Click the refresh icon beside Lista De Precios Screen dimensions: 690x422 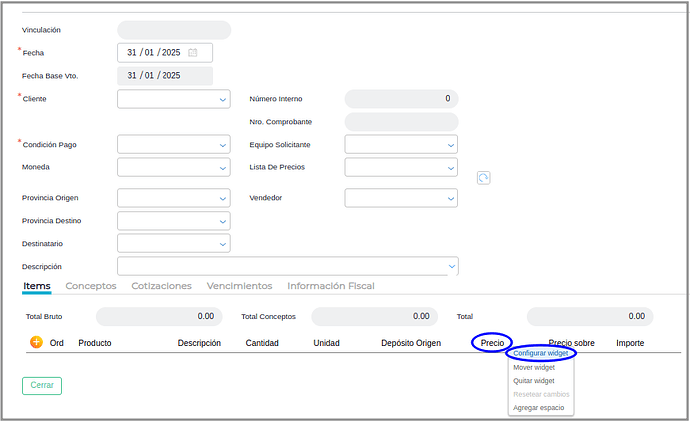(483, 178)
